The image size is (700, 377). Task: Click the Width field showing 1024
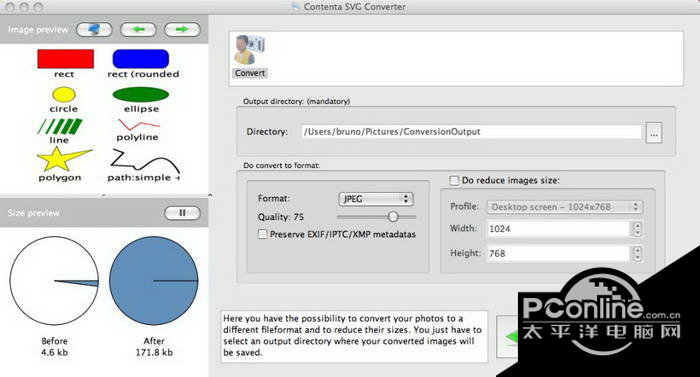click(558, 229)
